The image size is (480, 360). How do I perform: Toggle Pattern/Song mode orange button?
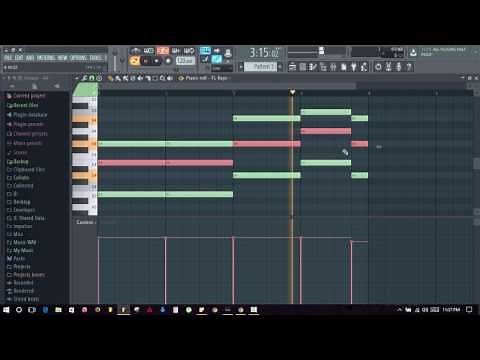tap(134, 61)
